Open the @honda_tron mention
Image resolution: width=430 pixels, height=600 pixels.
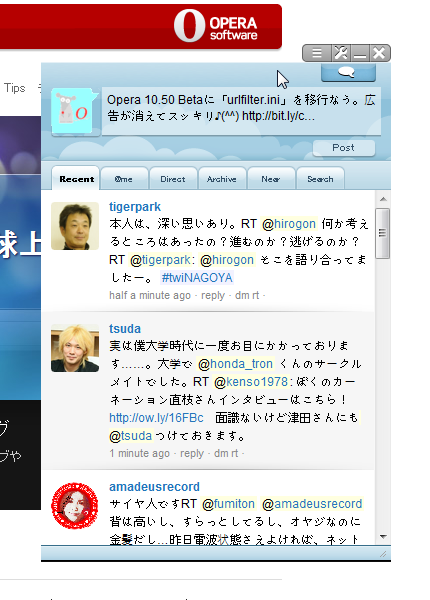235,364
